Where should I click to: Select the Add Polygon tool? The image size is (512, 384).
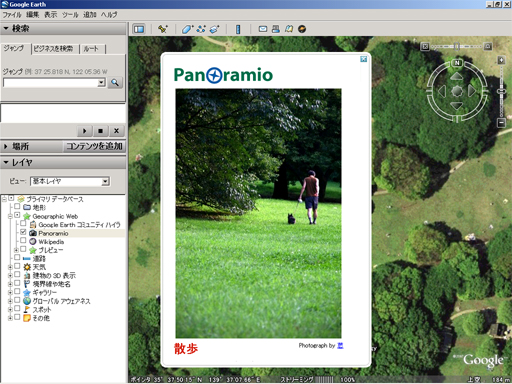tap(187, 29)
